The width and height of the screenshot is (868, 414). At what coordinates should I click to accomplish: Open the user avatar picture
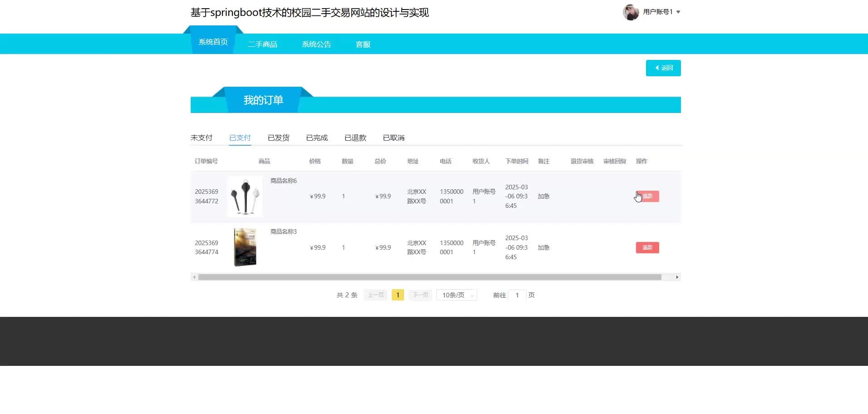tap(631, 12)
